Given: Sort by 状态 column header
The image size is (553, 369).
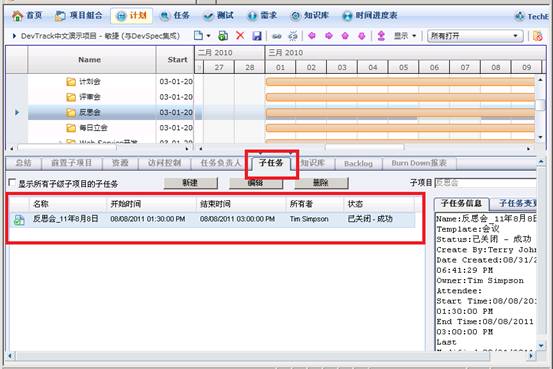Looking at the screenshot, I should pyautogui.click(x=379, y=204).
